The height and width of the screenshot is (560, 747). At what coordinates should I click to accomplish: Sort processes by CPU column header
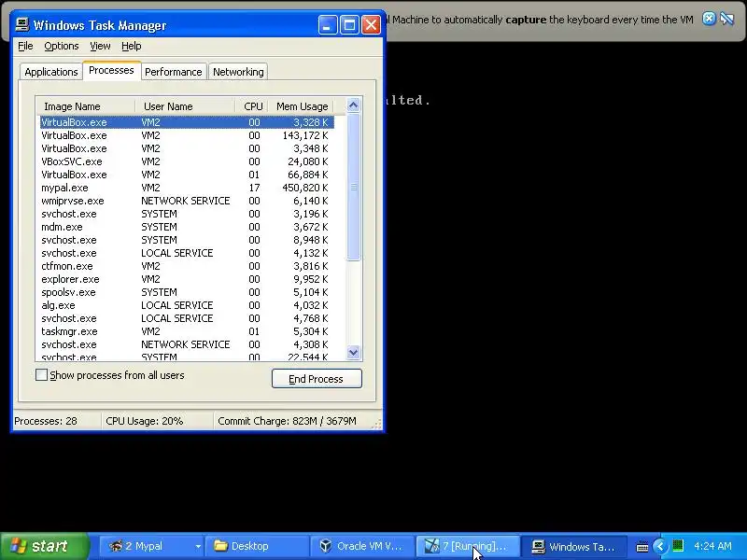coord(252,106)
